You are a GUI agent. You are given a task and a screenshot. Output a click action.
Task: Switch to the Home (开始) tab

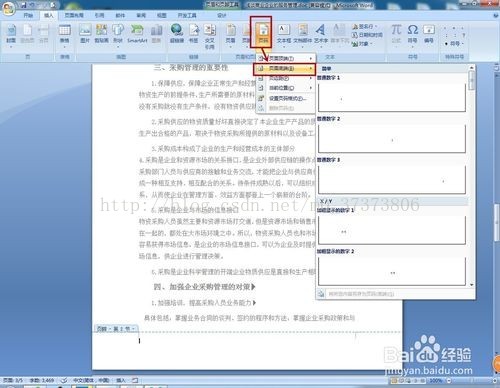(x=28, y=15)
